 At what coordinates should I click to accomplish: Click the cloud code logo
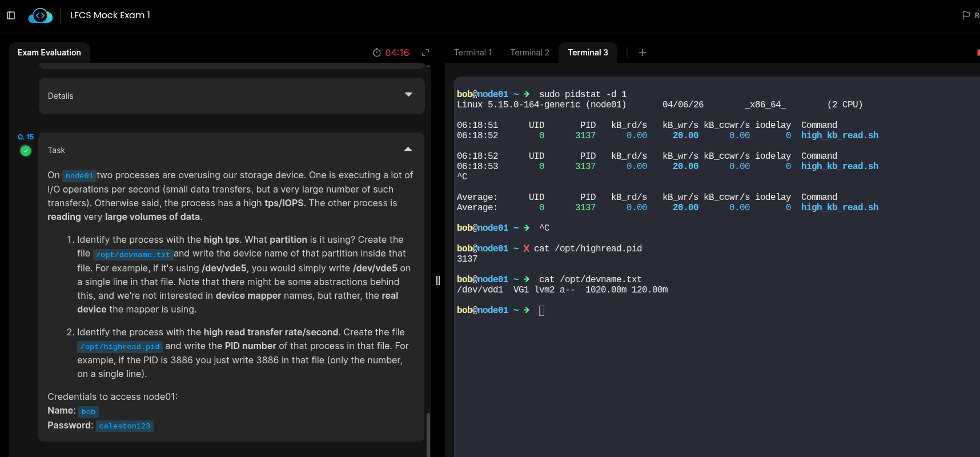[x=40, y=15]
